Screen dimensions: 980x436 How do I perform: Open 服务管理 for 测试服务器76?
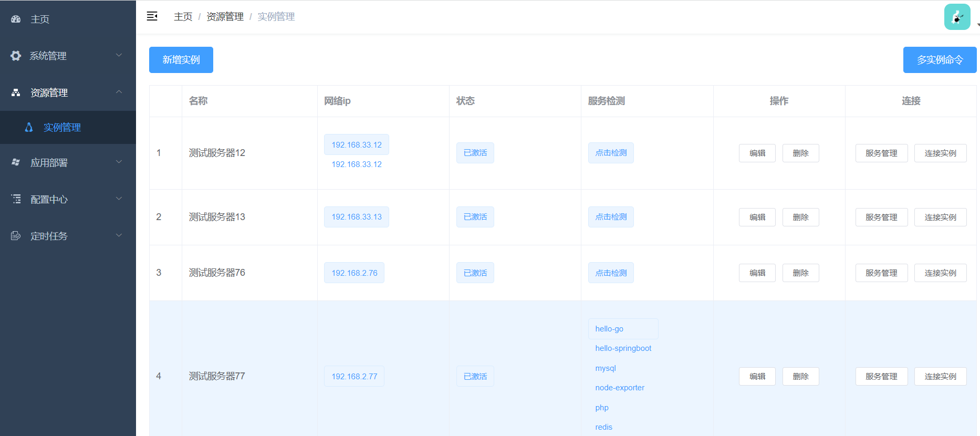coord(881,273)
